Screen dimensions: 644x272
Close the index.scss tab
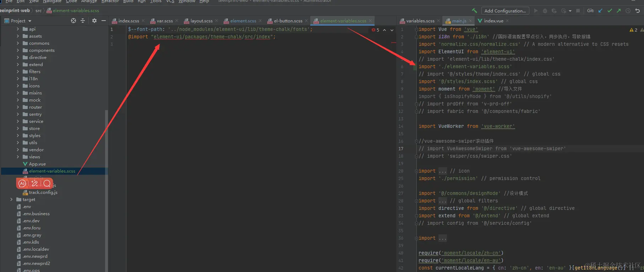point(143,21)
